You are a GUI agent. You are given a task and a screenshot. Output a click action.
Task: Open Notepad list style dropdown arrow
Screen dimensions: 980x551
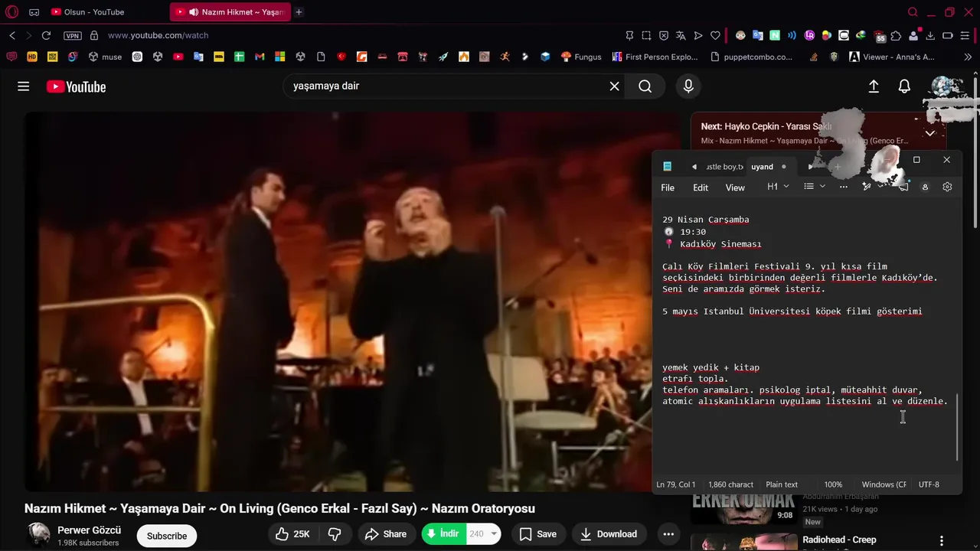coord(823,187)
